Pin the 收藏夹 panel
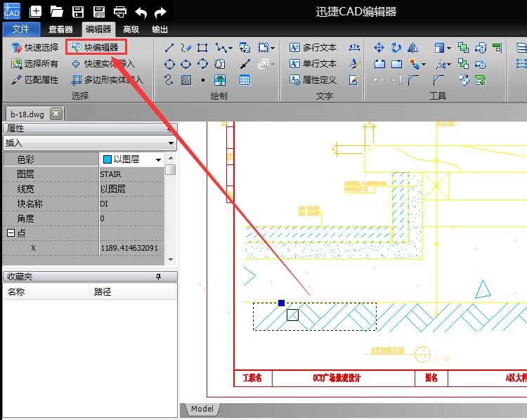This screenshot has height=420, width=527. click(158, 277)
